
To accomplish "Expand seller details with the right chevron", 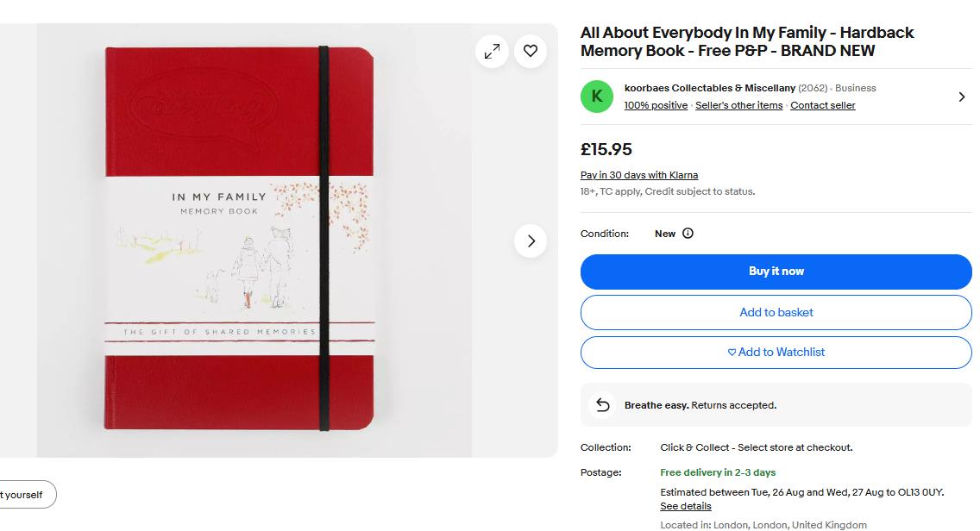I will click(x=961, y=97).
